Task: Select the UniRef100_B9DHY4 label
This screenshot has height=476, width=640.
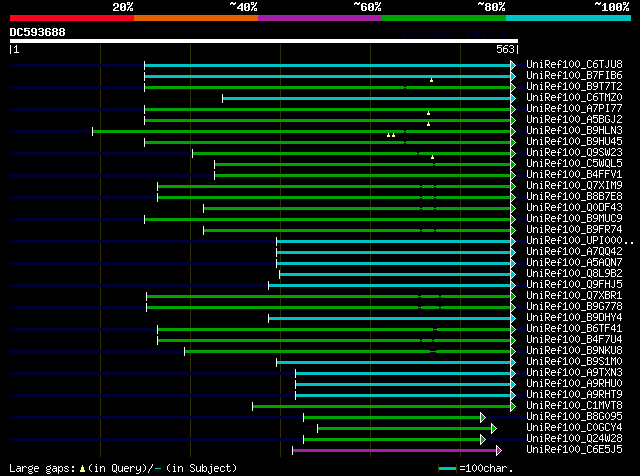Action: coord(574,318)
